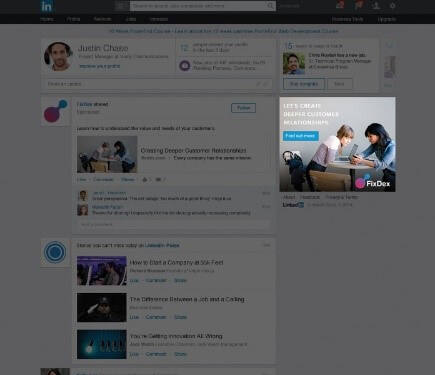Open the LinkedIn Pulse link

(x=162, y=245)
